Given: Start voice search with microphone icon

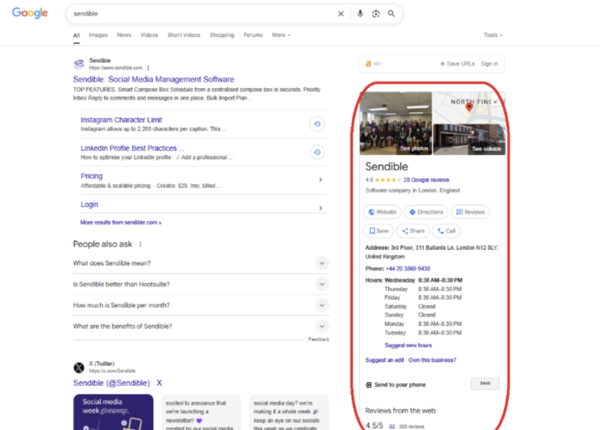Looking at the screenshot, I should 360,14.
